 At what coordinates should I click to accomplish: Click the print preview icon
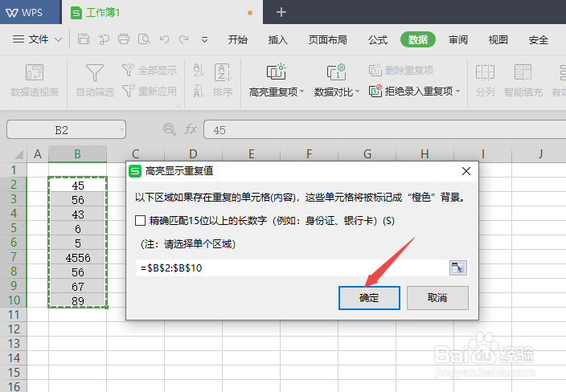pyautogui.click(x=144, y=39)
